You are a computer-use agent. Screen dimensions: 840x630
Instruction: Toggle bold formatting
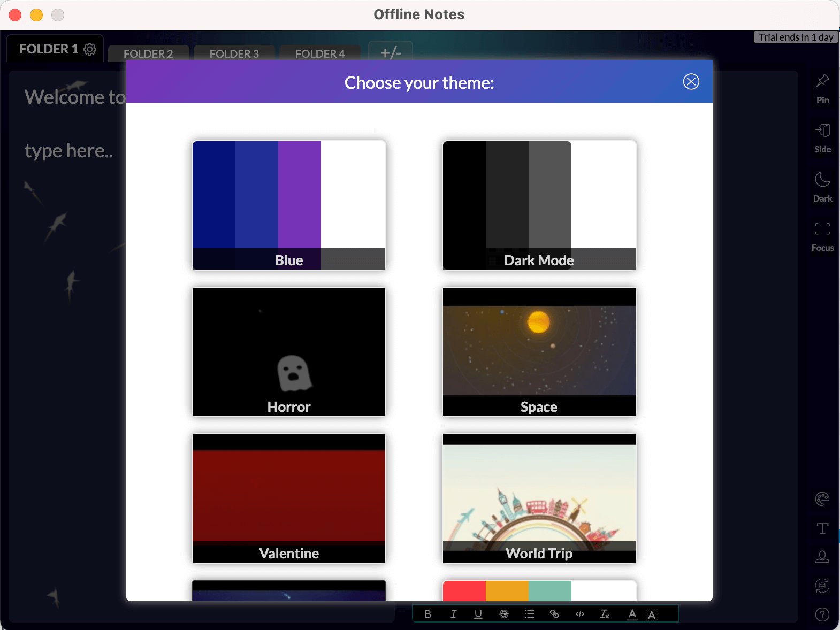(x=427, y=614)
